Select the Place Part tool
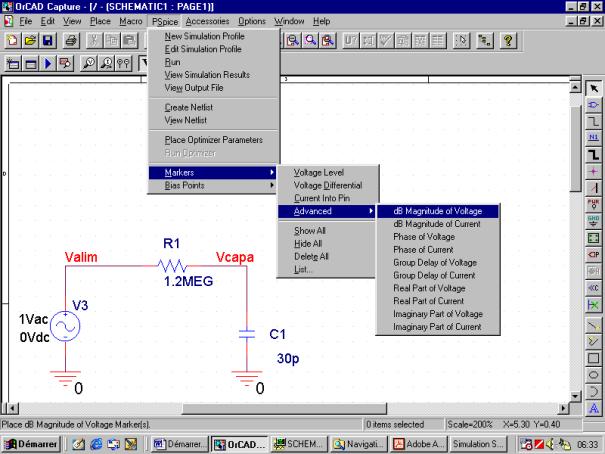This screenshot has width=605, height=454. pyautogui.click(x=593, y=105)
